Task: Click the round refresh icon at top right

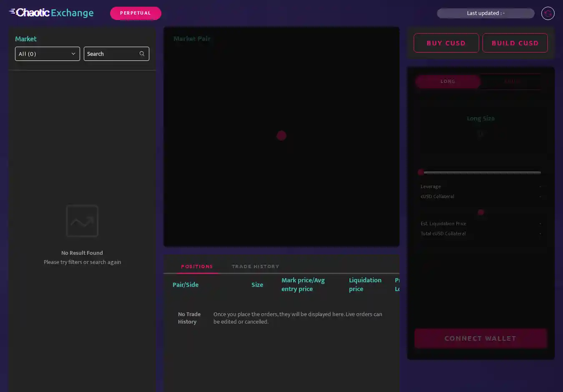Action: 548,13
